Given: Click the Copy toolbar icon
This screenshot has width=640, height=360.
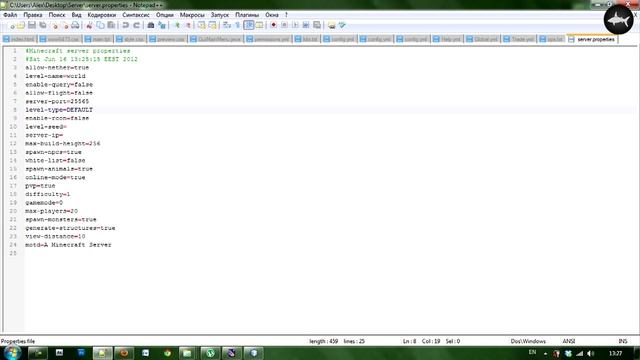Looking at the screenshot, I should pos(100,25).
